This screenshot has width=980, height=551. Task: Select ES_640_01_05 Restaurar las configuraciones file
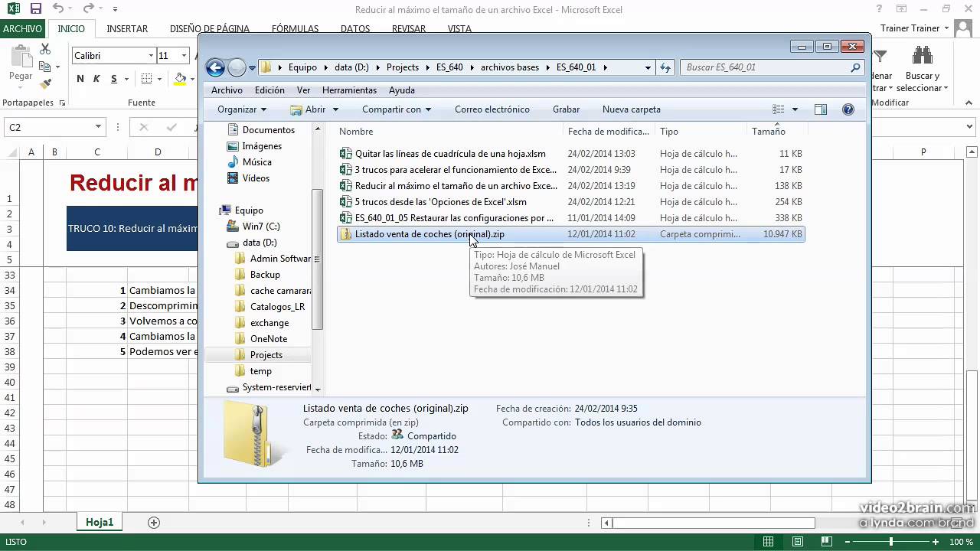pos(454,218)
